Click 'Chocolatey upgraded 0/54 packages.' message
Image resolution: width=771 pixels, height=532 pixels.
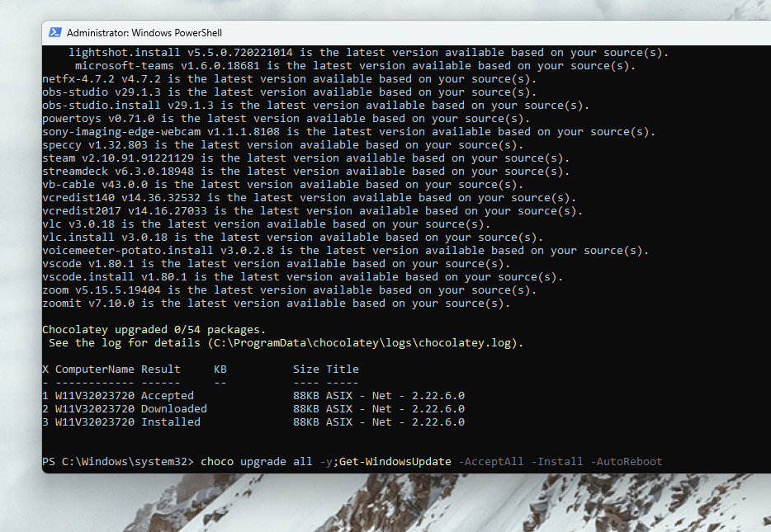pyautogui.click(x=154, y=330)
